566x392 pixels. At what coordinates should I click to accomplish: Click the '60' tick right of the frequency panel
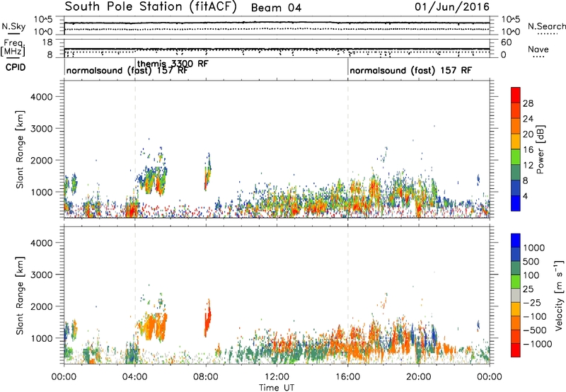(506, 42)
